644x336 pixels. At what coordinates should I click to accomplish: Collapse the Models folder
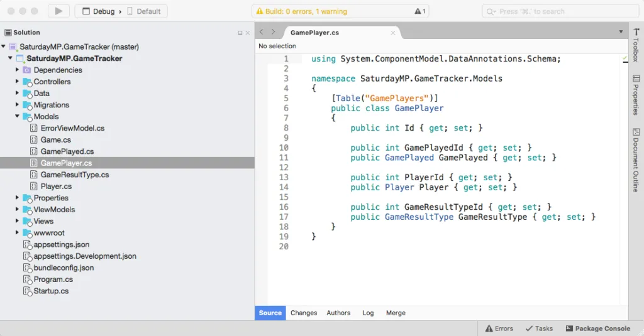[x=17, y=116]
